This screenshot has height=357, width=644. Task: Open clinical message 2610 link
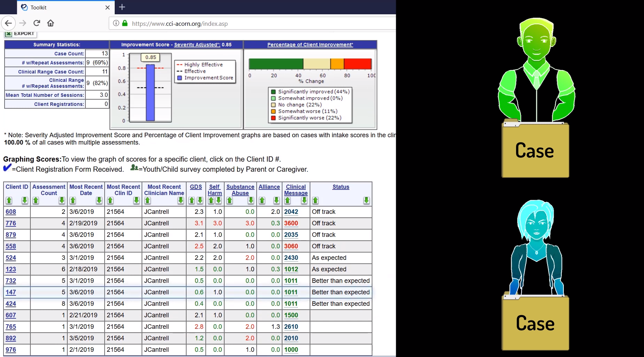tap(291, 327)
